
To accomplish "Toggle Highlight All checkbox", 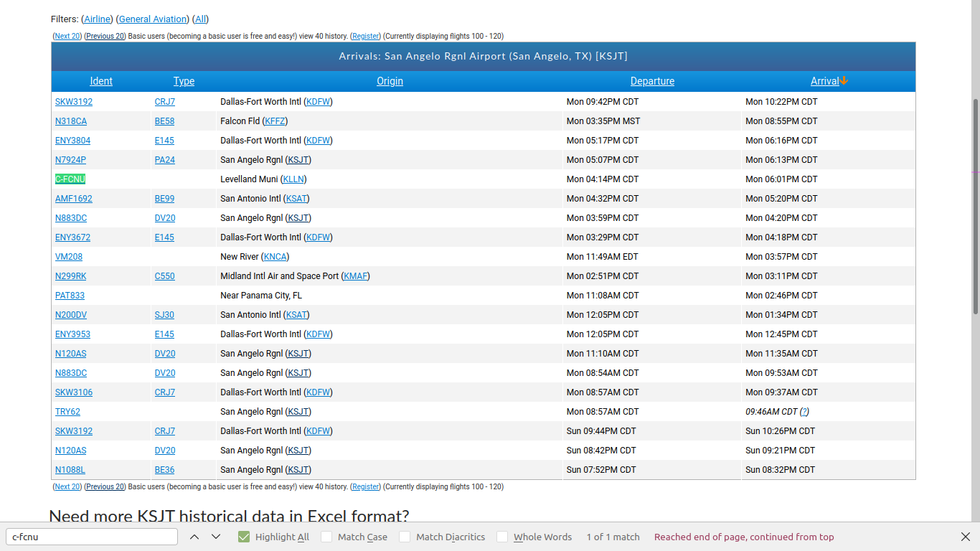I will tap(244, 537).
